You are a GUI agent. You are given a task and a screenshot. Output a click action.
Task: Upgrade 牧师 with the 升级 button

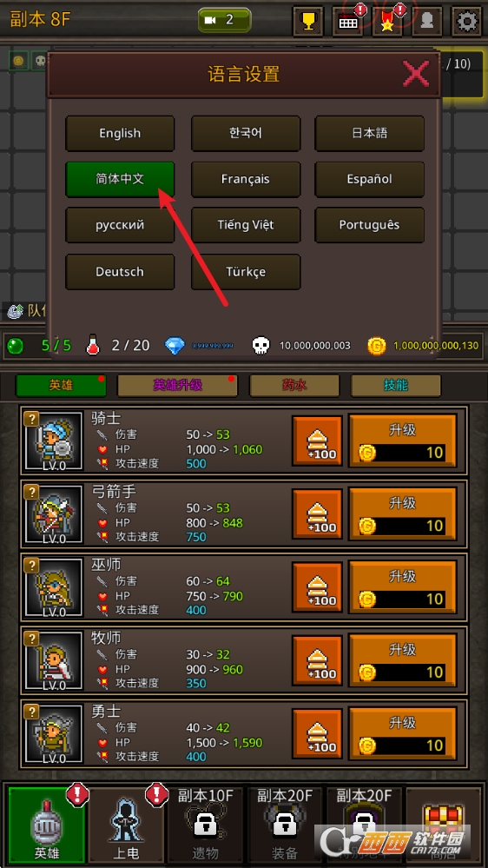pyautogui.click(x=402, y=661)
